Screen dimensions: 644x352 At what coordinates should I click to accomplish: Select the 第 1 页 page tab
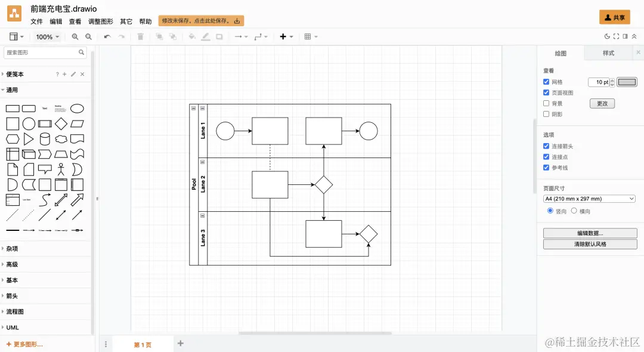pos(143,345)
